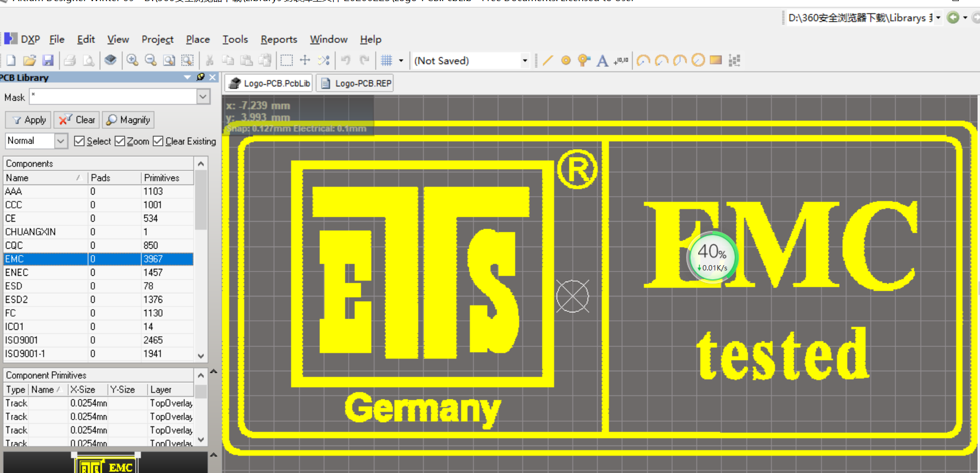Select the Place Via tool

(584, 60)
